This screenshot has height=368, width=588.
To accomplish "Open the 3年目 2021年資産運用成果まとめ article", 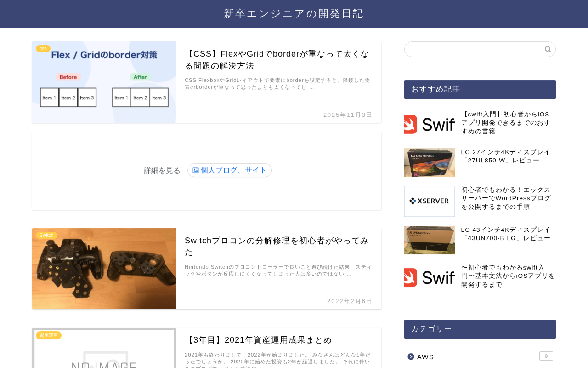I will 258,340.
